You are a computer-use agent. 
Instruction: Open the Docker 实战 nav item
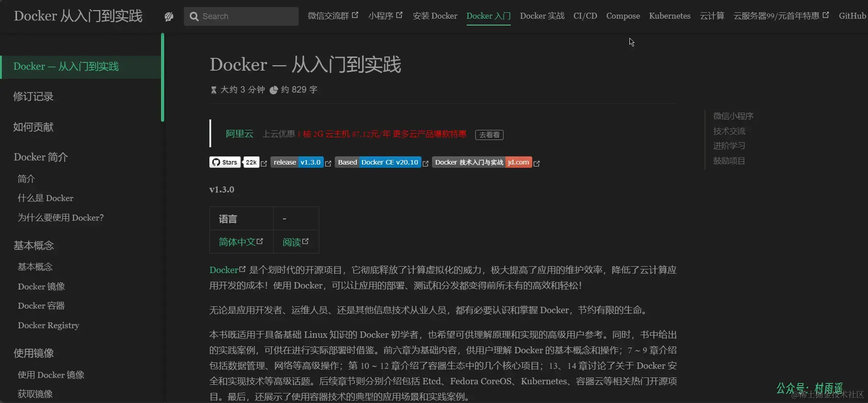[x=542, y=16]
